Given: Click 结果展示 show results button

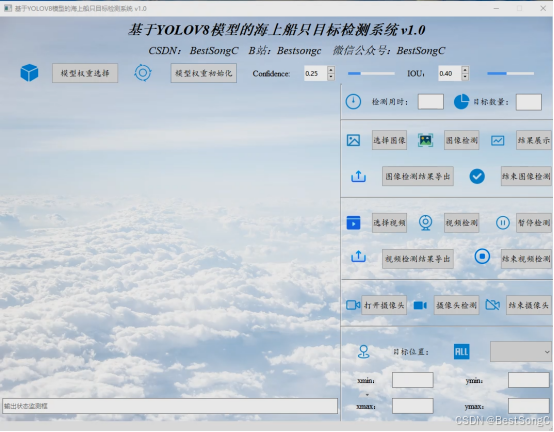Looking at the screenshot, I should [x=534, y=140].
